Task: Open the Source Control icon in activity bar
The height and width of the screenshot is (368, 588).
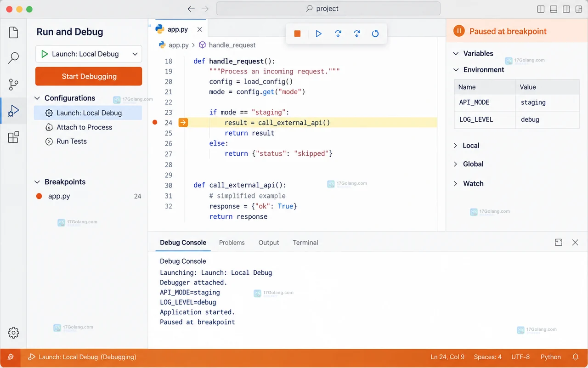Action: click(14, 85)
